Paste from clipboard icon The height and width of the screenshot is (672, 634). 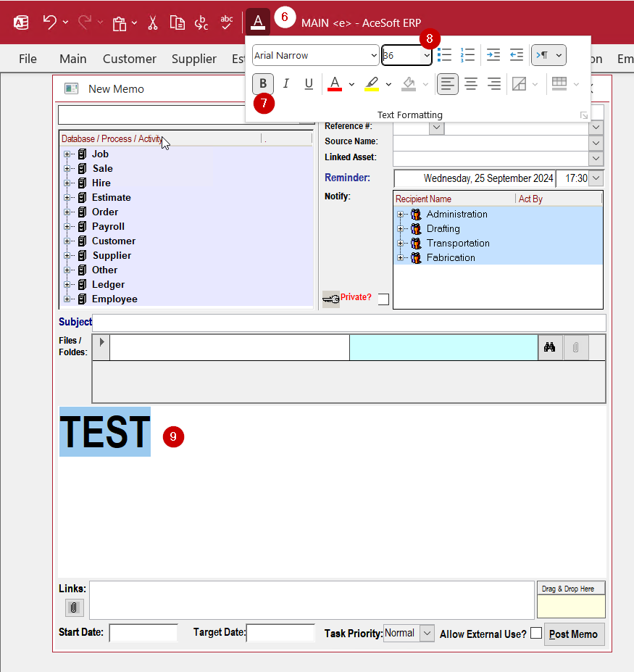point(120,23)
